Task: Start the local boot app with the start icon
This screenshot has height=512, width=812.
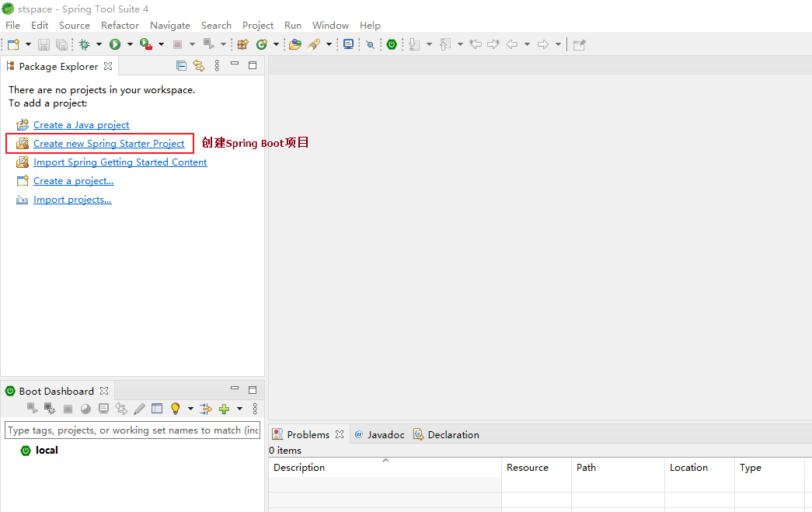Action: [x=32, y=408]
